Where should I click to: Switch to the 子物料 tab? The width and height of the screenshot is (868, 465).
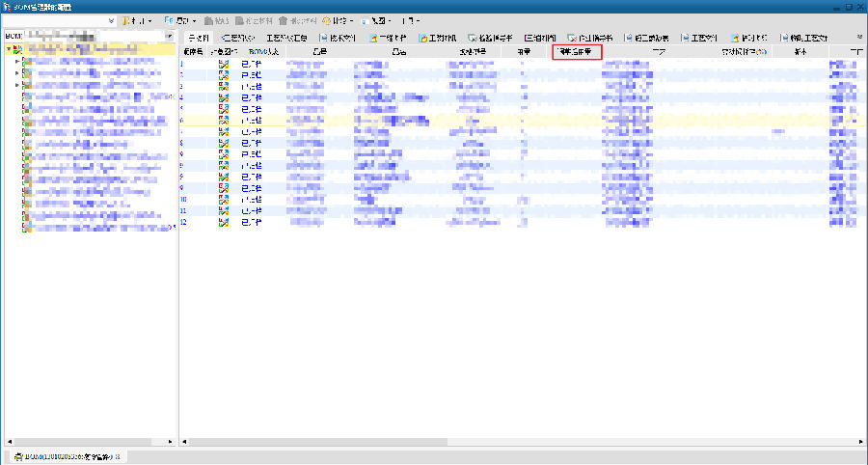pos(198,37)
